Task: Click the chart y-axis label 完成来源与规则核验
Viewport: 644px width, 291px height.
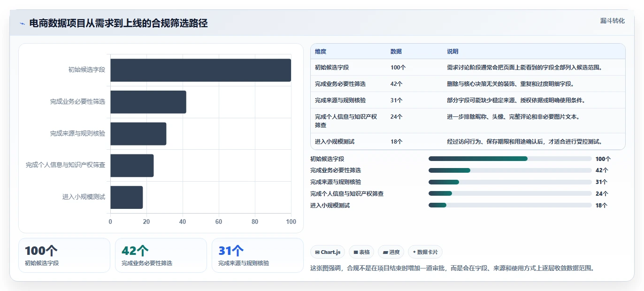Action: [x=78, y=134]
